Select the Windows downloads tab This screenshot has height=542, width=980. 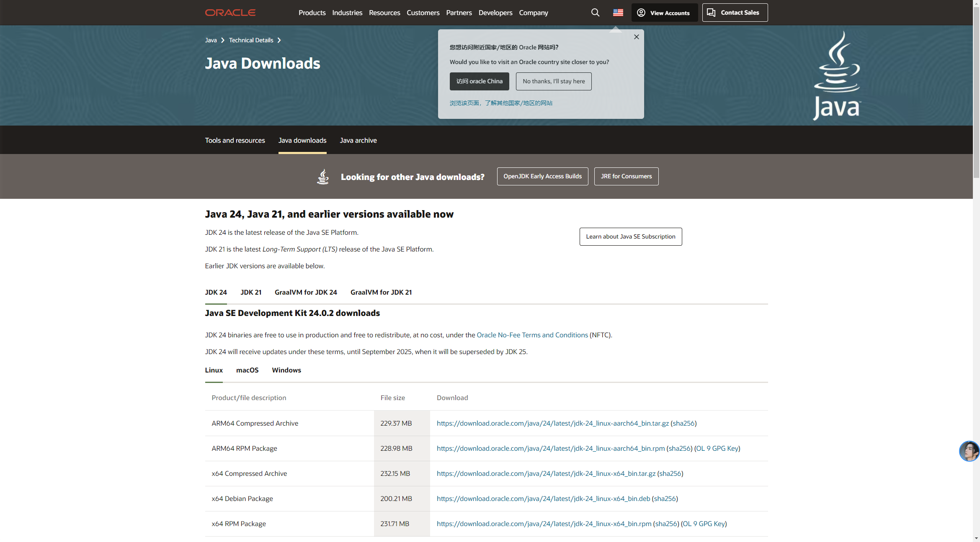286,370
